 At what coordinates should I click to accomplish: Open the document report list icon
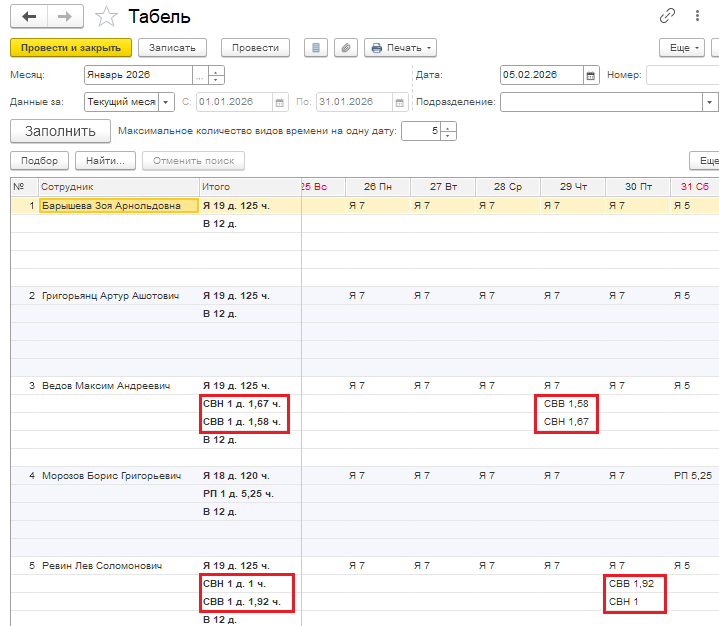(317, 48)
